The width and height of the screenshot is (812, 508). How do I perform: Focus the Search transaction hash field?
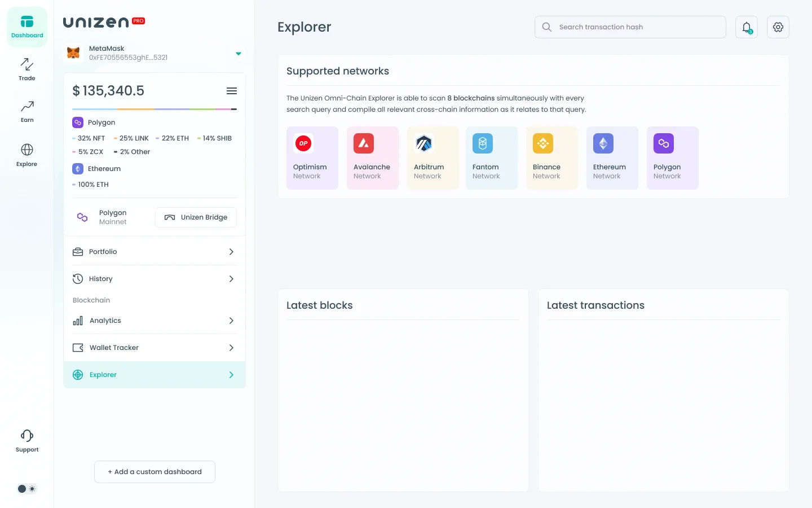tap(630, 27)
